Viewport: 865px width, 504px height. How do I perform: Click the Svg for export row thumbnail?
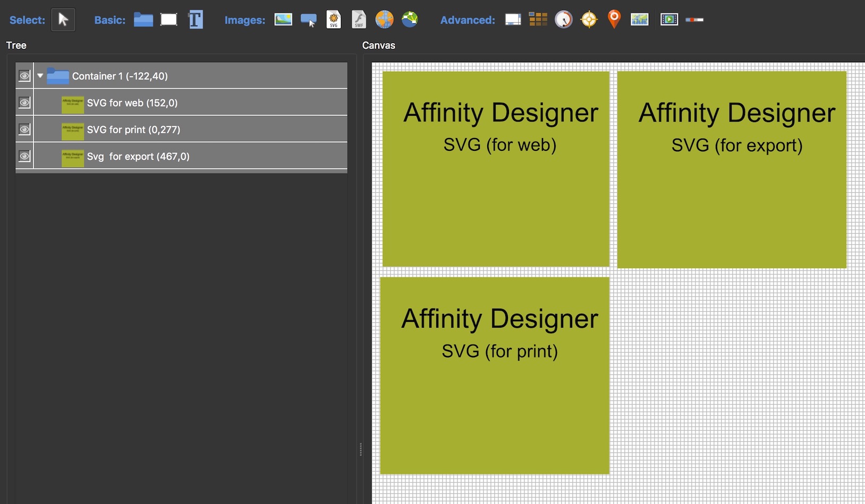(x=73, y=158)
